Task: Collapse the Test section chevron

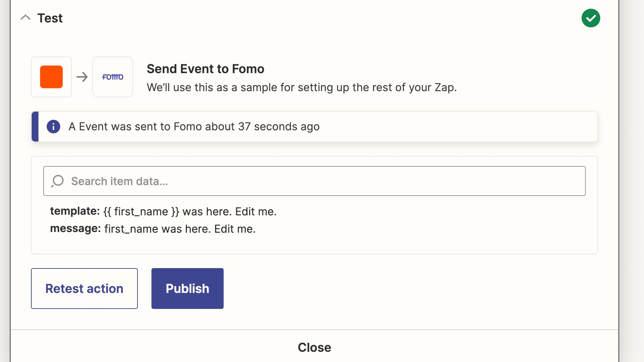Action: click(x=26, y=18)
